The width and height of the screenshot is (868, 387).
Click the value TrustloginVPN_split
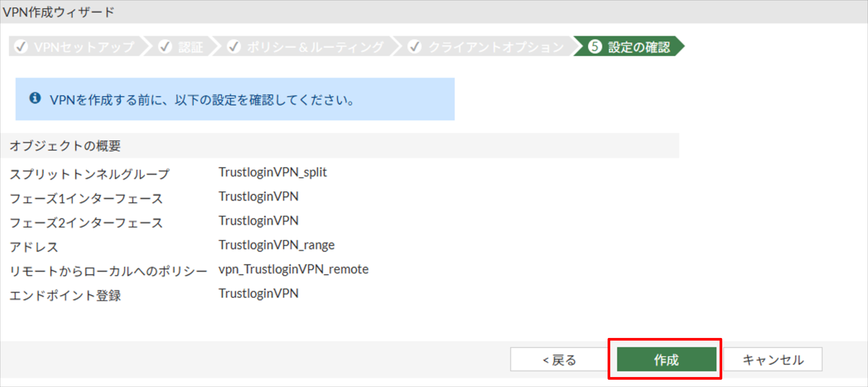(273, 172)
